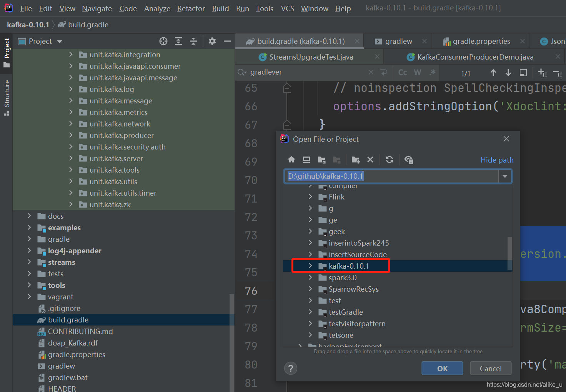The image size is (566, 392).
Task: Clear the gradlever search text
Action: tap(371, 72)
